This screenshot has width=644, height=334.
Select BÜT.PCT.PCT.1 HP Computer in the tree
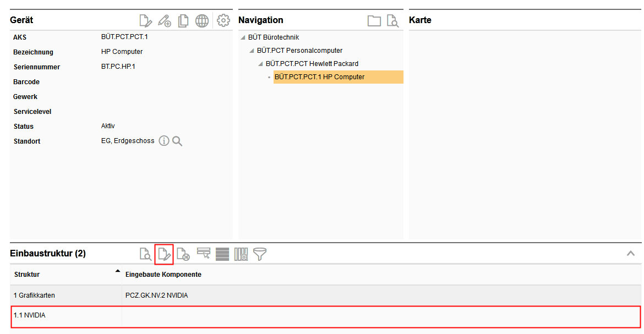(319, 77)
